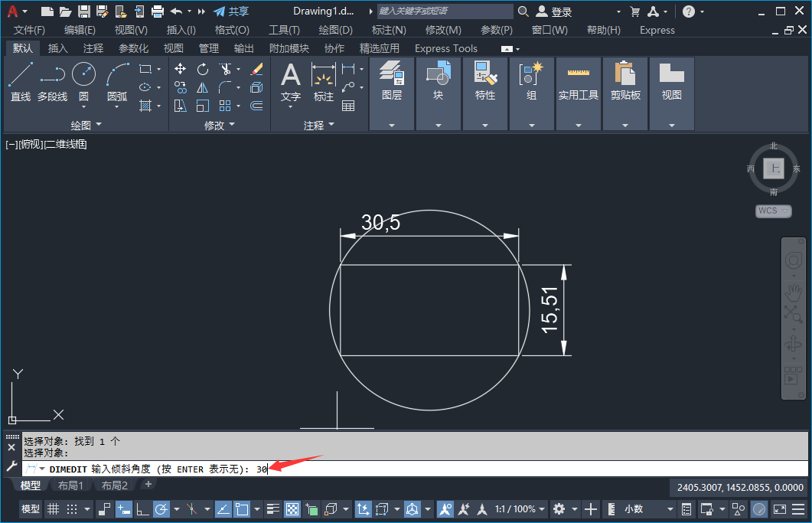Screen dimensions: 812x523
Task: Switch to the 参数化 ribbon tab
Action: click(x=133, y=48)
